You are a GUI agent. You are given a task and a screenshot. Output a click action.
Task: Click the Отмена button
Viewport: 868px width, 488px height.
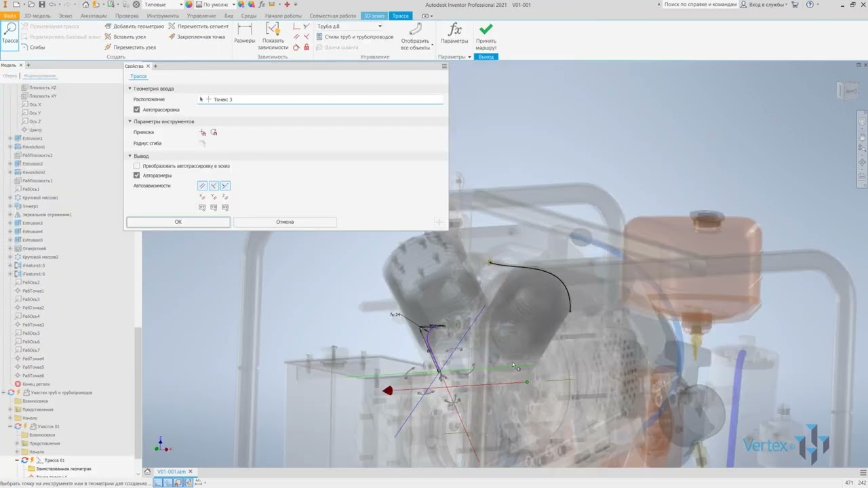coord(285,222)
